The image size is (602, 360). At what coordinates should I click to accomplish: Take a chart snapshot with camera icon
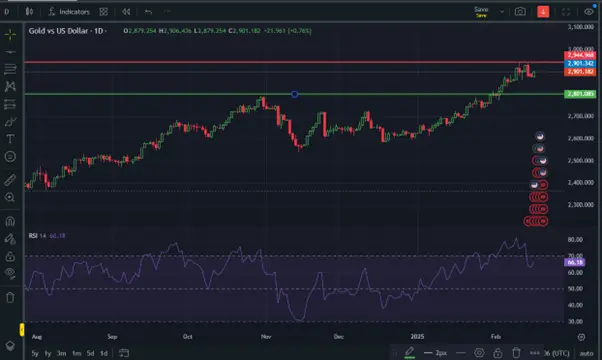[520, 12]
